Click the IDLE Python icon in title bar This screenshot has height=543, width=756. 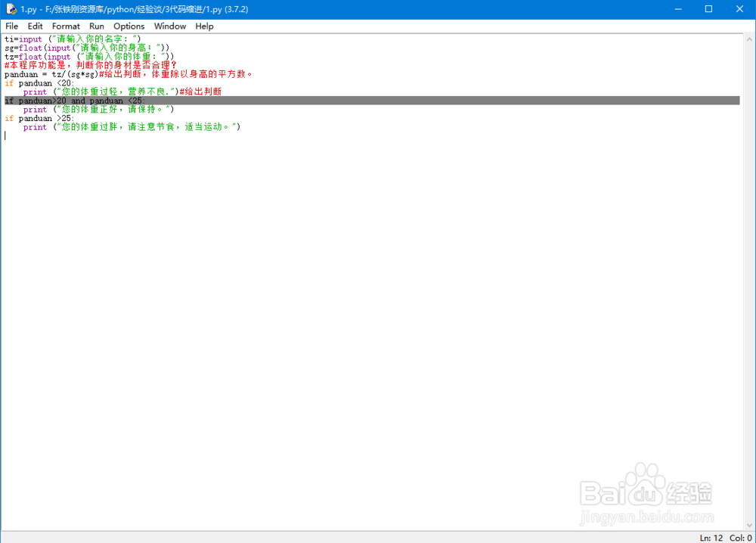[x=11, y=9]
